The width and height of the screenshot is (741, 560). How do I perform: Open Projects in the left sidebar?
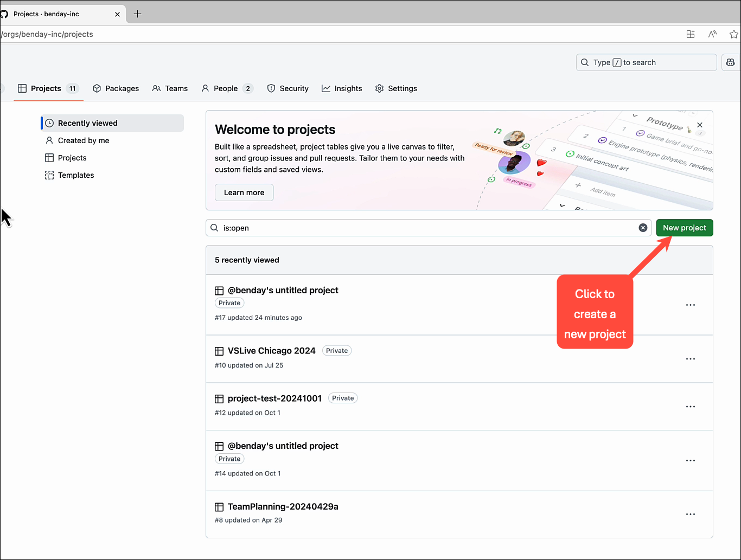click(x=112, y=158)
